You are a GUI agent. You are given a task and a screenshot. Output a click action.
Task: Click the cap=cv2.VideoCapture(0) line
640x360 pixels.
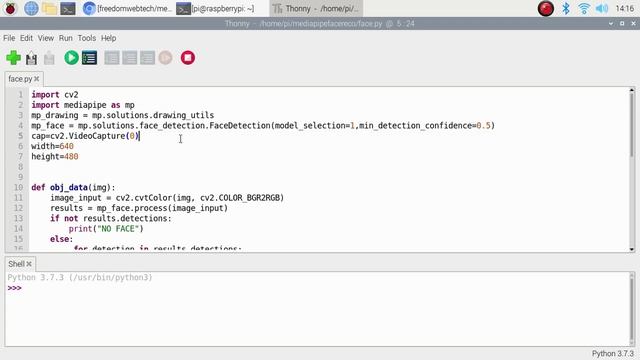click(85, 136)
